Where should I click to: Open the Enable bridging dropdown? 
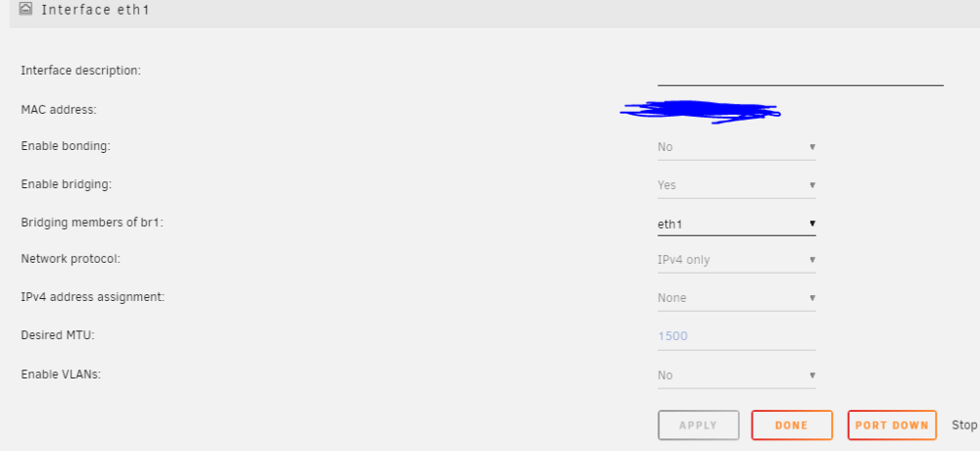(x=736, y=185)
